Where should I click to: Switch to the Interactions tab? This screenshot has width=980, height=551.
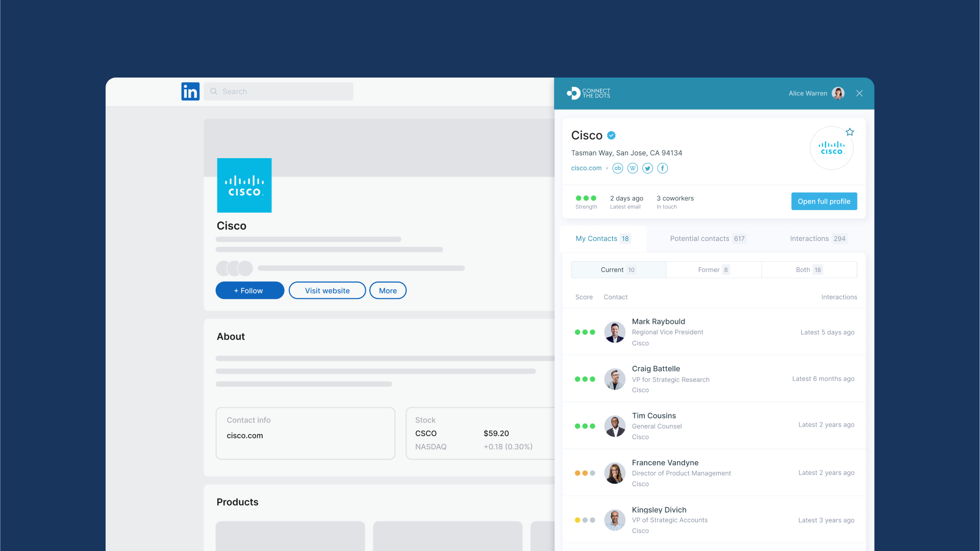[x=818, y=239]
